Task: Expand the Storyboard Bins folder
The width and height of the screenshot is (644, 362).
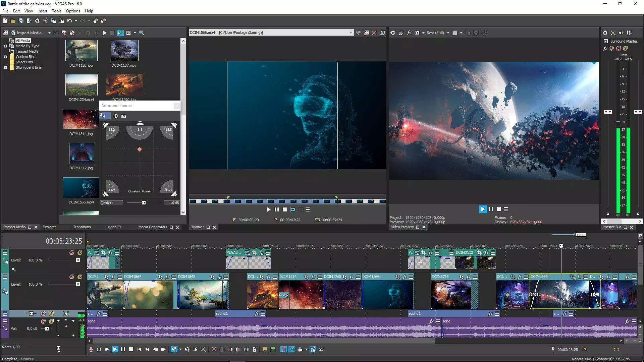Action: click(x=5, y=67)
